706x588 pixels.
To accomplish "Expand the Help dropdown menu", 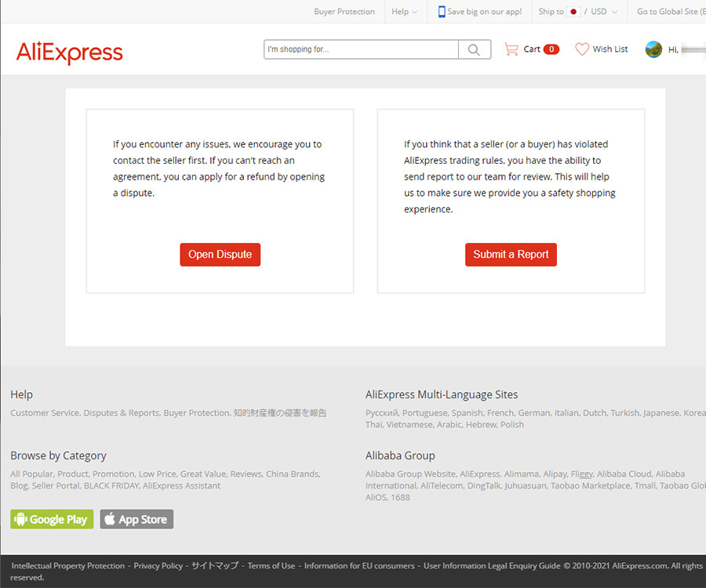I will point(404,12).
